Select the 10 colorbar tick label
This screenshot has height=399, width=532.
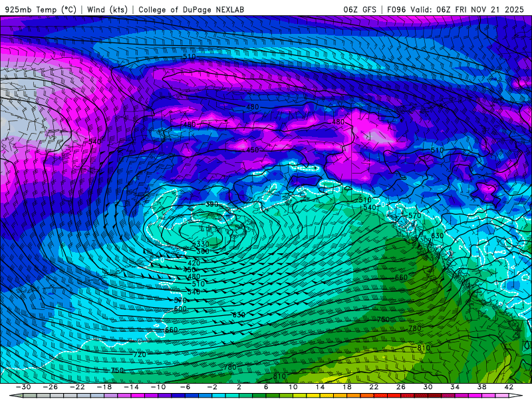[293, 387]
